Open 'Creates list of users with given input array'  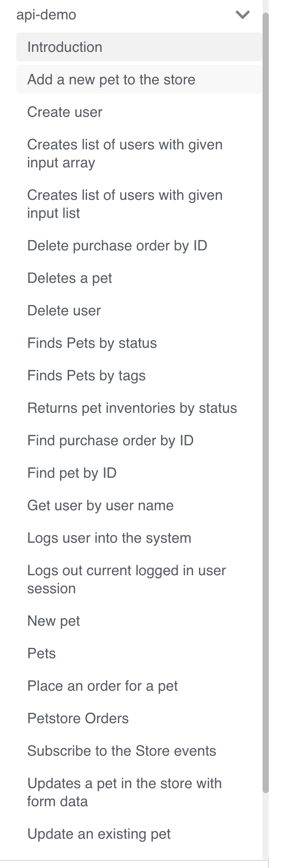(125, 153)
